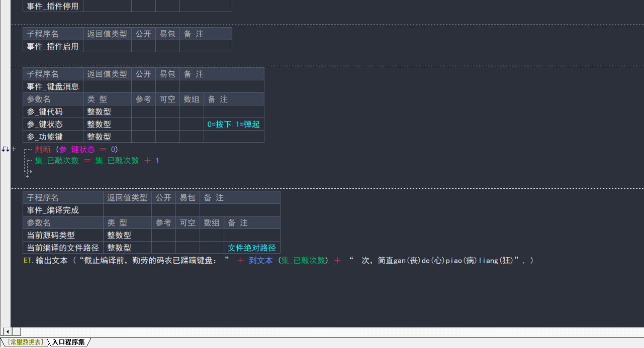Click the plus sign beside the 判断 statement
The height and width of the screenshot is (348, 644).
coord(14,149)
